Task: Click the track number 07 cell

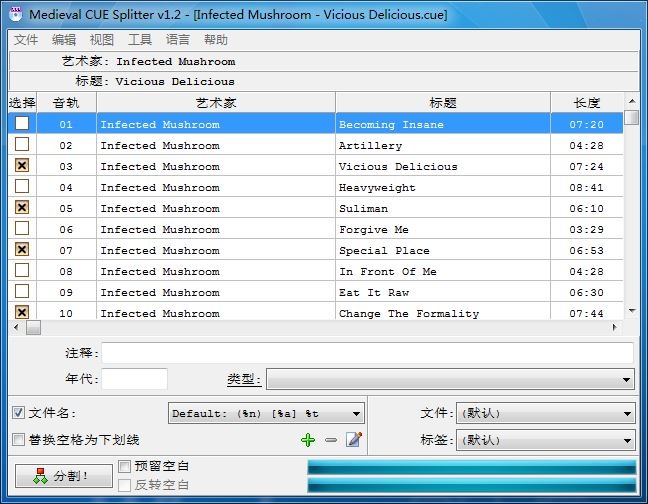Action: pos(67,250)
